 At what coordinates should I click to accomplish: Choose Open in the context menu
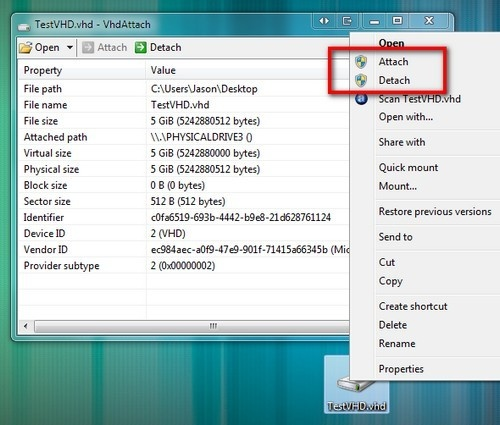pyautogui.click(x=391, y=43)
